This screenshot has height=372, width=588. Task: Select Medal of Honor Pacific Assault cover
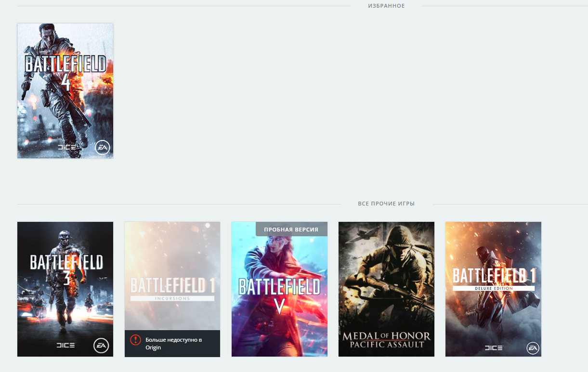[386, 289]
